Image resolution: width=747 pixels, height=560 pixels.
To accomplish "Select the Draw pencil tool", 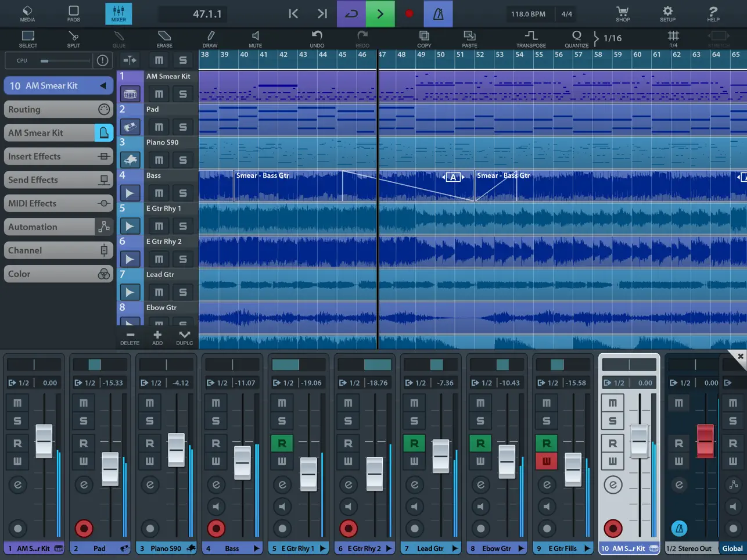I will [210, 38].
